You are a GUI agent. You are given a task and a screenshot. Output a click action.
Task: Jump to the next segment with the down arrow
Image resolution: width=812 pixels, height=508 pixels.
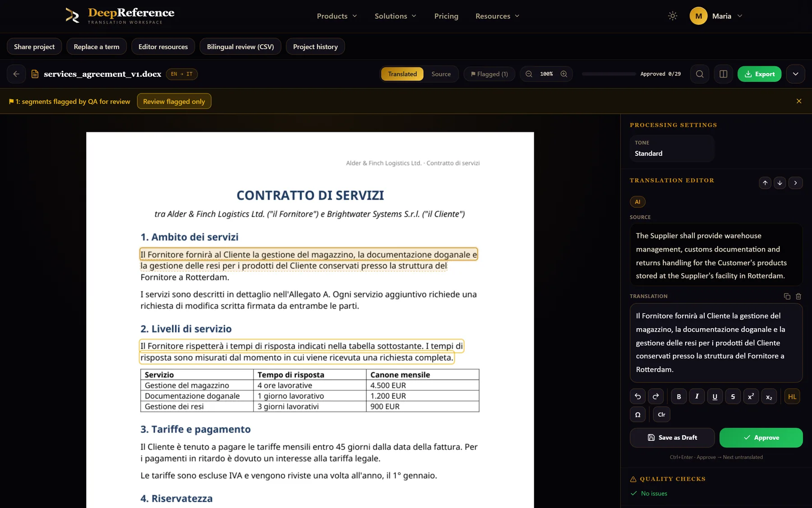pos(780,183)
